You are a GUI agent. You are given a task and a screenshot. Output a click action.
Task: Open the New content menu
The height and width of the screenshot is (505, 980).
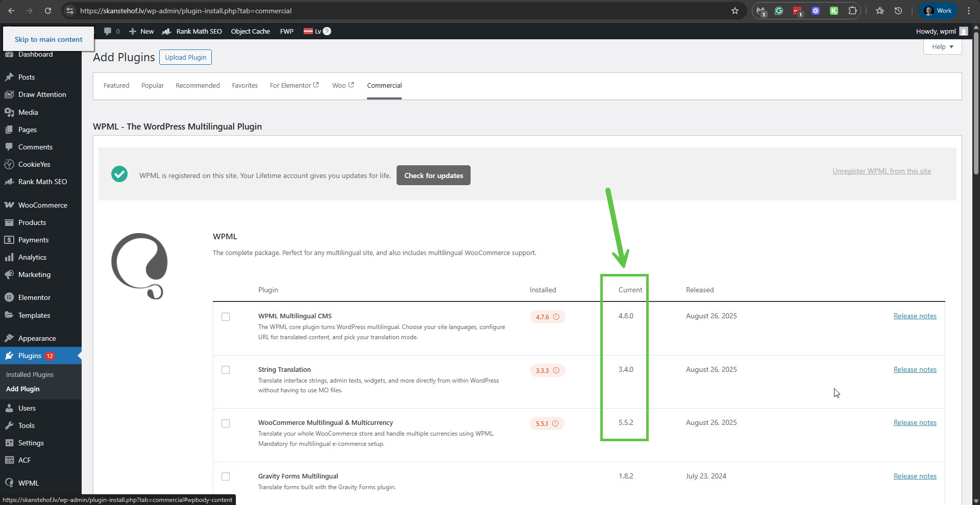coord(141,31)
